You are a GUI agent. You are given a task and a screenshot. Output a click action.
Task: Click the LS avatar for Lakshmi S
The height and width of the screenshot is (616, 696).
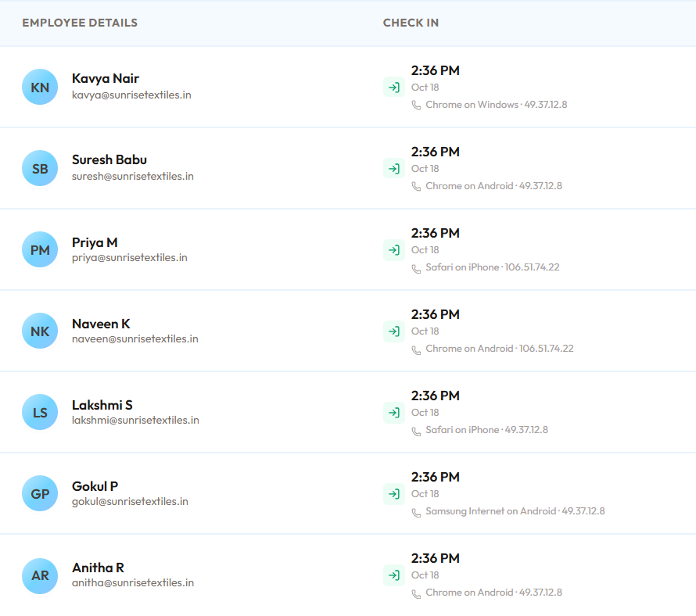[x=40, y=412]
